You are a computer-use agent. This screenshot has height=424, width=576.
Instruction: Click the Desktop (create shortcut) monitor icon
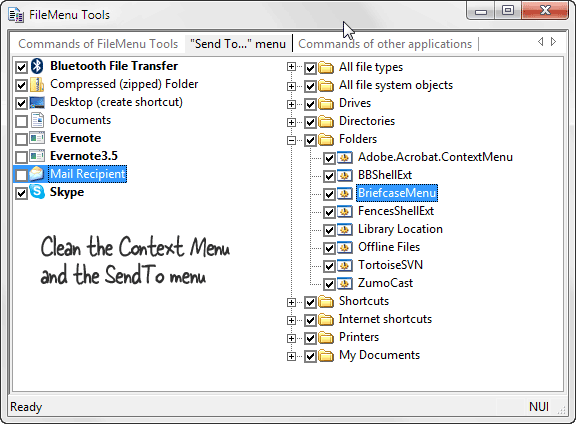coord(37,102)
